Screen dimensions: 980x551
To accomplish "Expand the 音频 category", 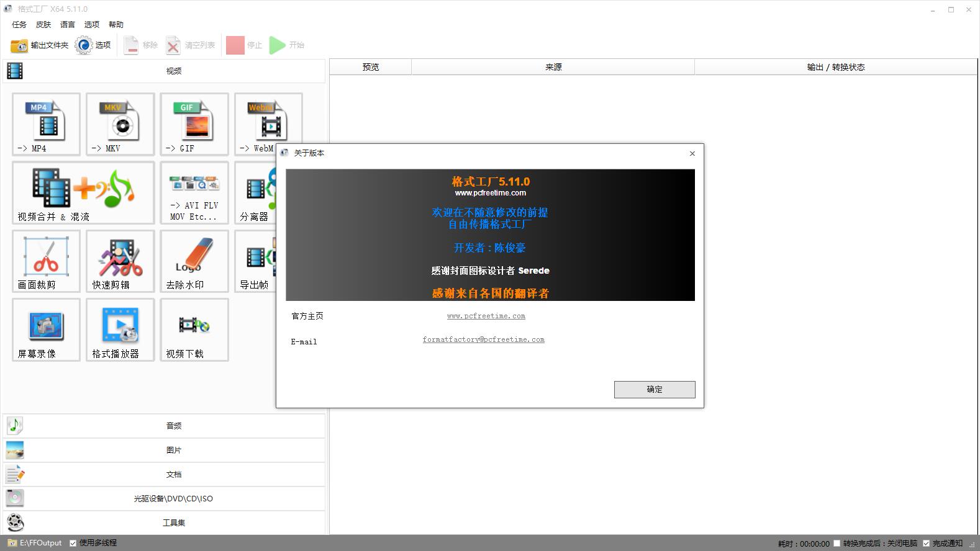I will [164, 426].
